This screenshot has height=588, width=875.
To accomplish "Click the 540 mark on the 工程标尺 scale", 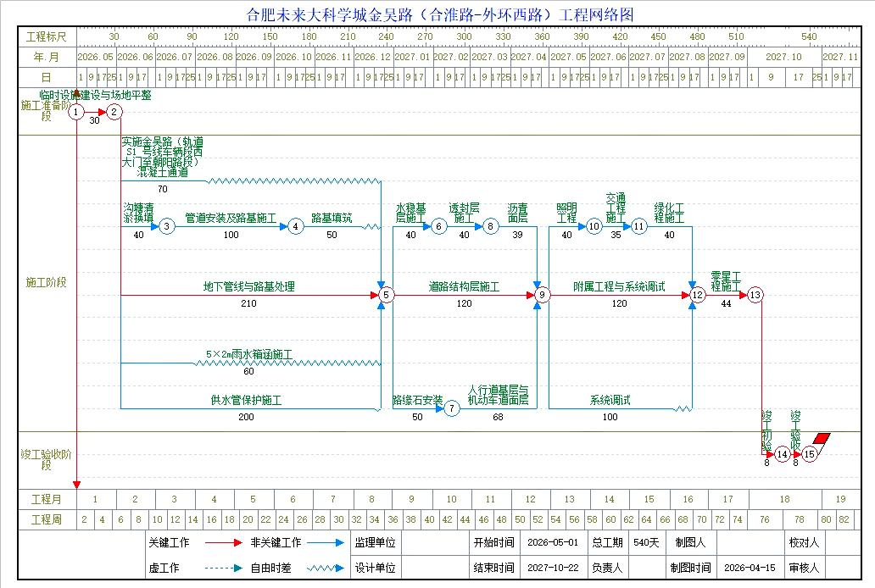I will [809, 36].
